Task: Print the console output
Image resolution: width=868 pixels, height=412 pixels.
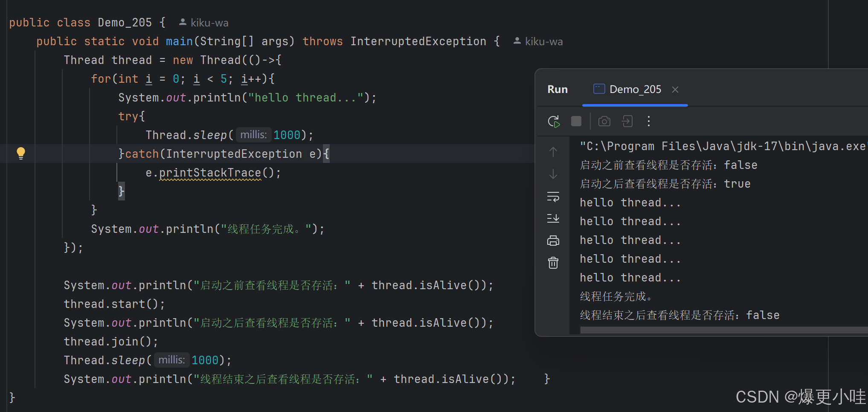Action: (x=553, y=240)
